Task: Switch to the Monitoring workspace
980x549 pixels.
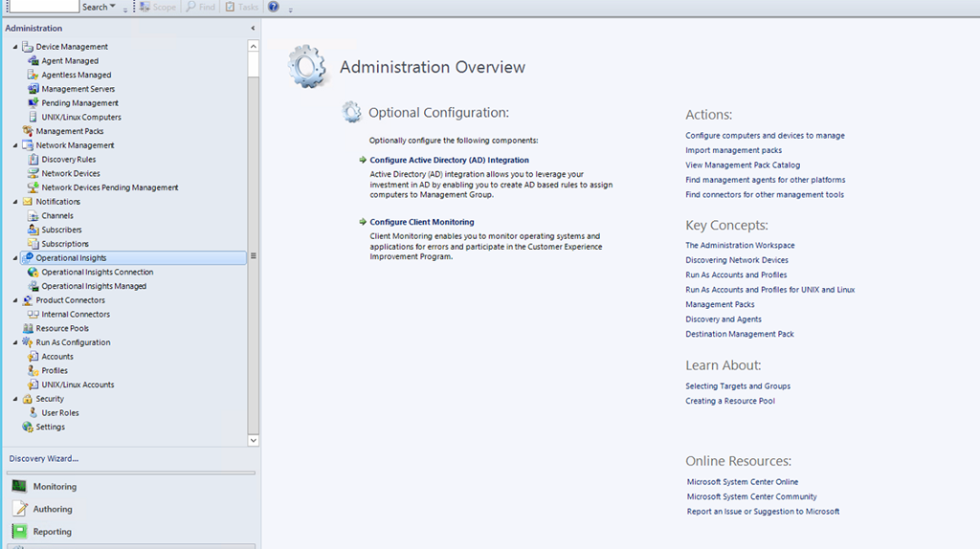Action: pyautogui.click(x=55, y=487)
